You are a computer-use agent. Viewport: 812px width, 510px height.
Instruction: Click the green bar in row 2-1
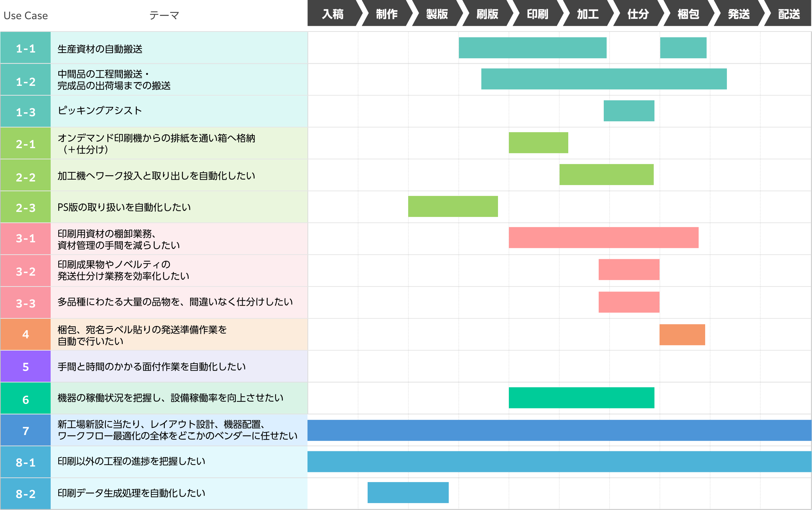(x=538, y=143)
